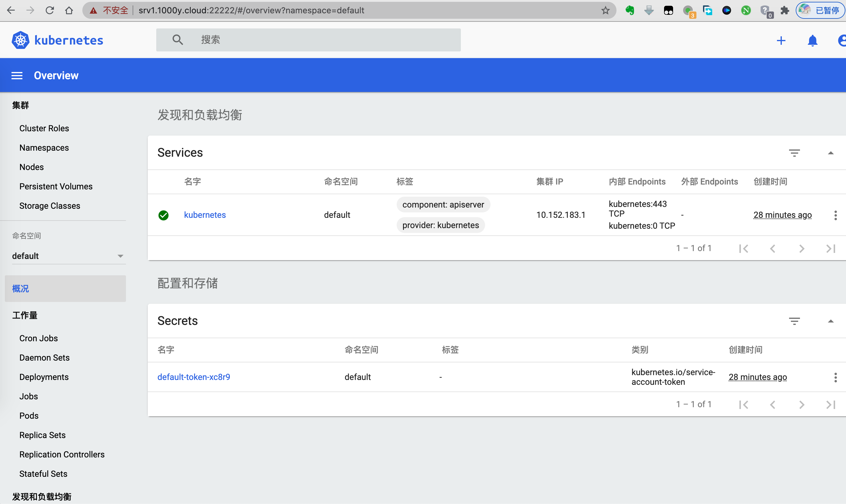Click cluster IP 10.152.183.1

[561, 215]
